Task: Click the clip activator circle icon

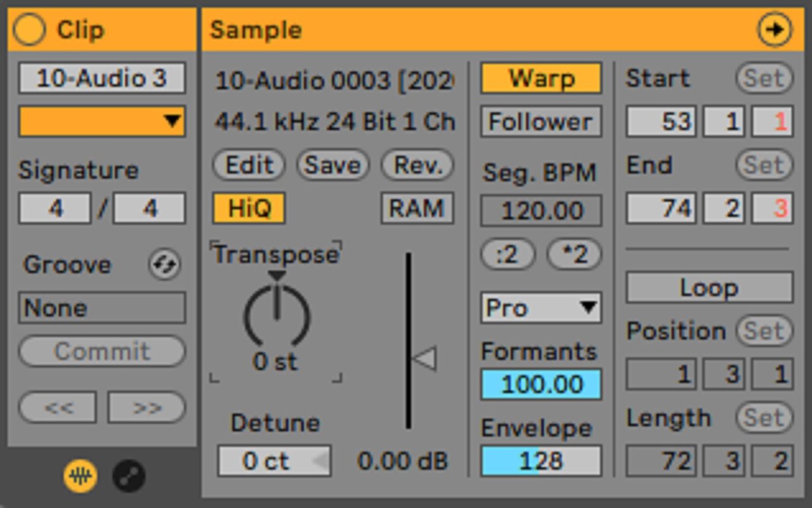Action: [x=29, y=30]
